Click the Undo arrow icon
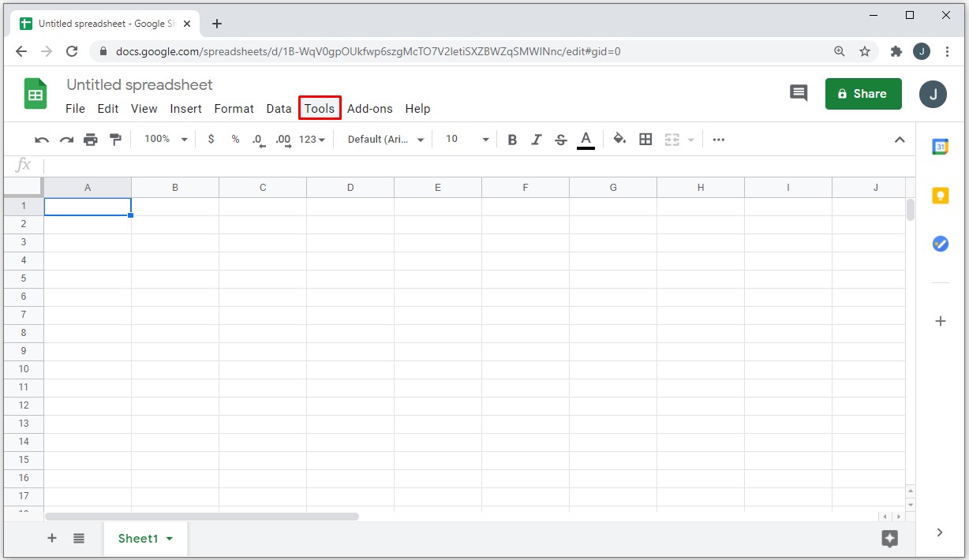The width and height of the screenshot is (969, 560). tap(42, 140)
